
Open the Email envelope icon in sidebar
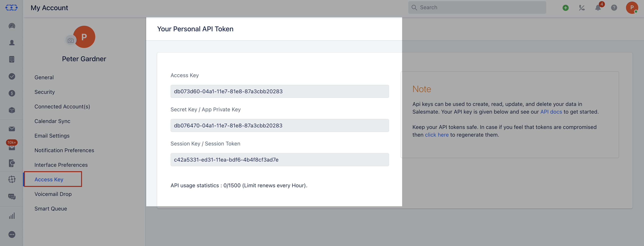pos(12,129)
